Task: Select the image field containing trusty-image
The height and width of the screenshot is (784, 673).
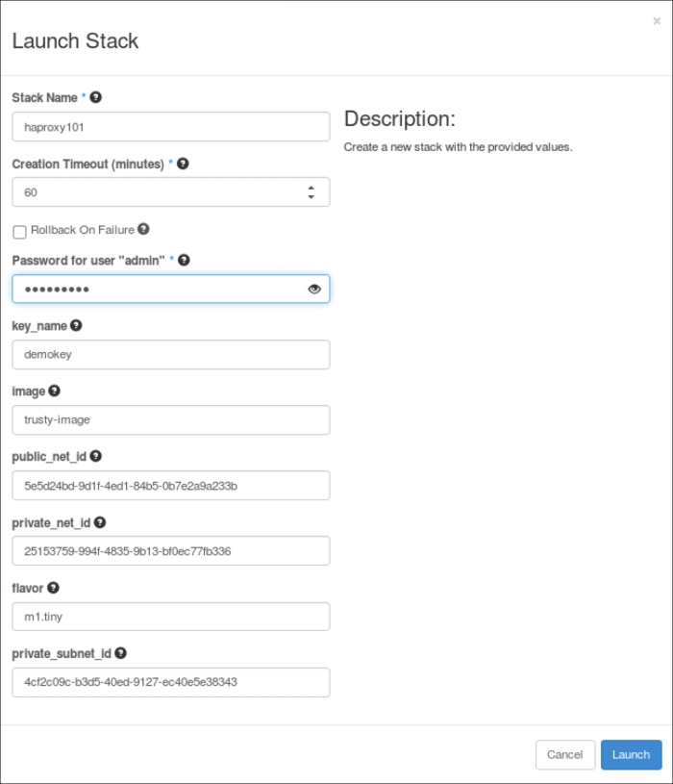Action: tap(170, 420)
